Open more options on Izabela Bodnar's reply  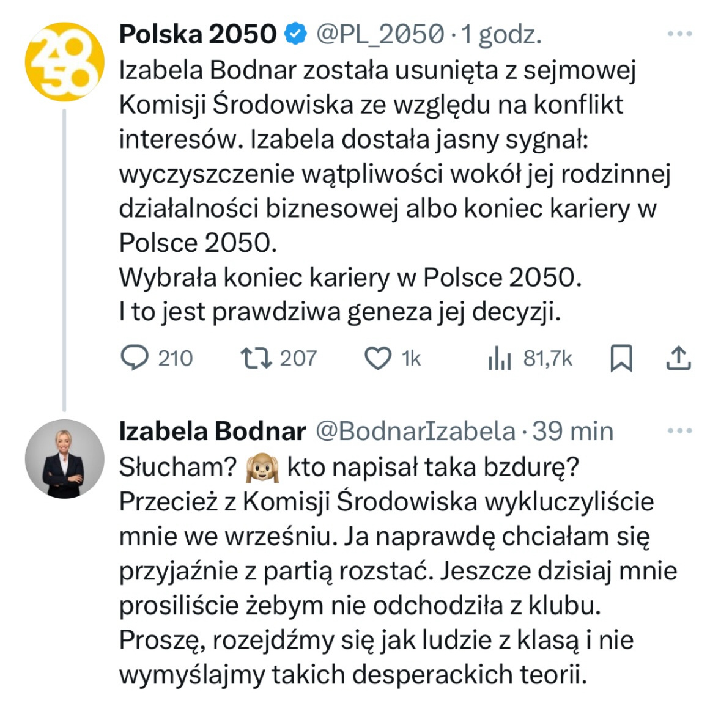(x=679, y=431)
